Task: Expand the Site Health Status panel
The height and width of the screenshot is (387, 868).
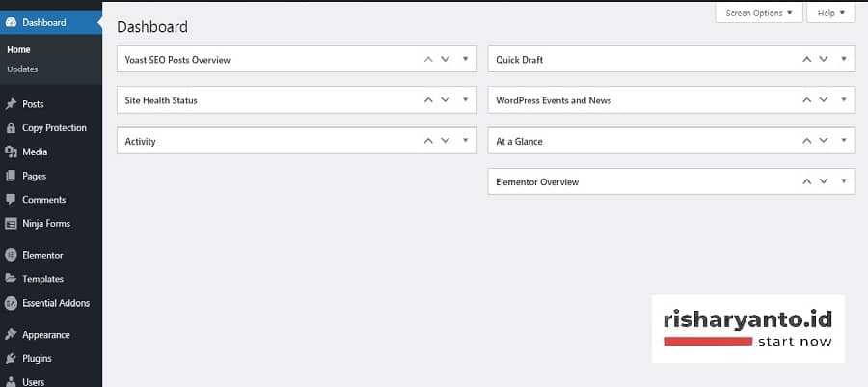Action: click(466, 99)
